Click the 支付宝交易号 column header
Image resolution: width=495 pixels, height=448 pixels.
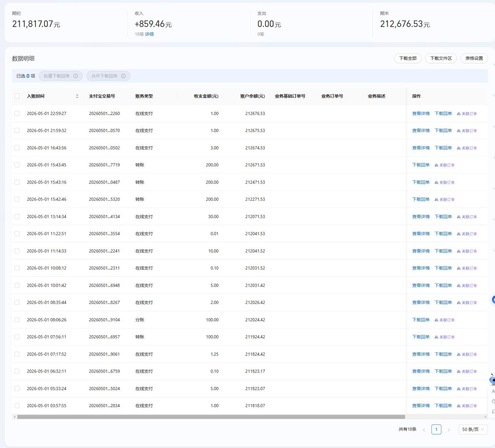(102, 96)
